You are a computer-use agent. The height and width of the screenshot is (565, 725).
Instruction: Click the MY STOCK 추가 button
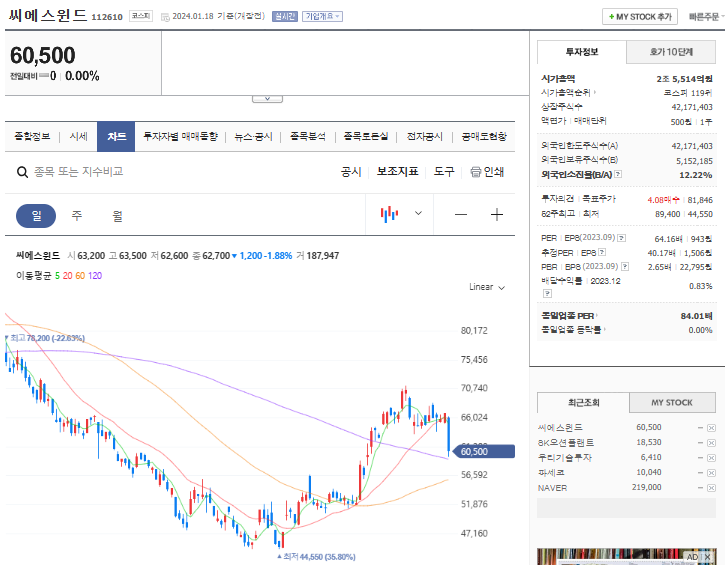640,17
